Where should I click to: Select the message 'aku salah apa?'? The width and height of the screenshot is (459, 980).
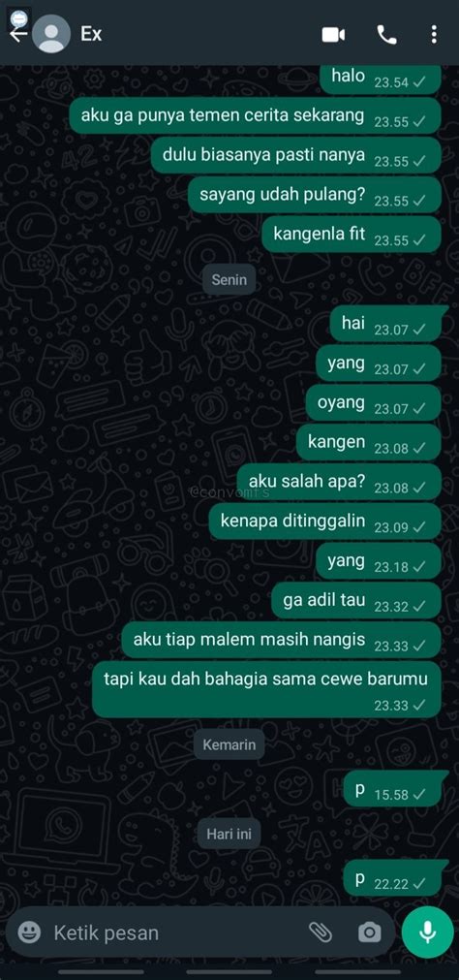coord(339,482)
